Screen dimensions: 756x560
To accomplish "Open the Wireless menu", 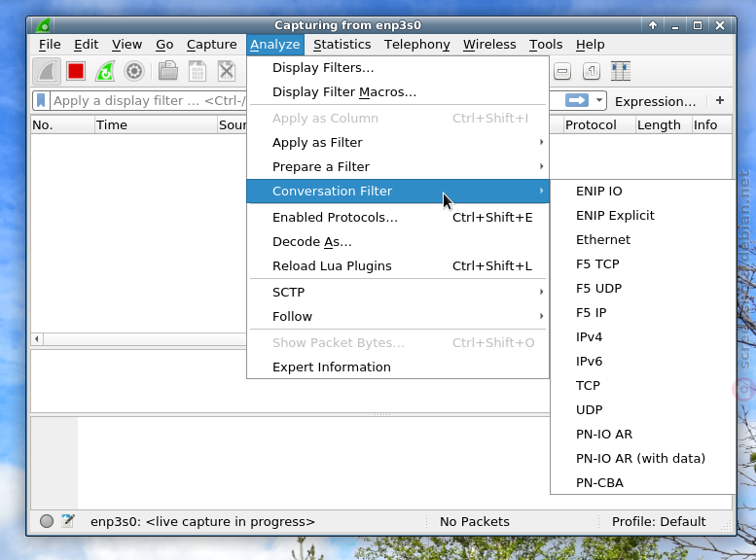I will [x=489, y=45].
